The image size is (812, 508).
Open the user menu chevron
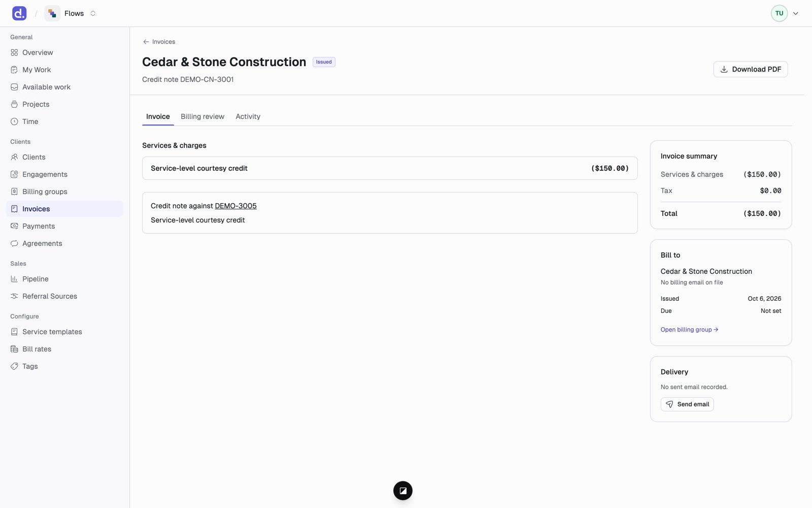[796, 13]
